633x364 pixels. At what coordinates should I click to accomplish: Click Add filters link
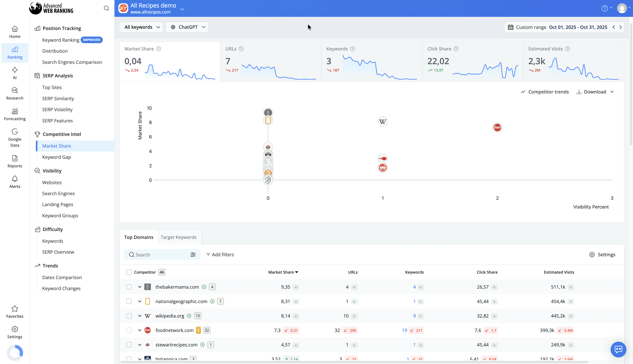220,254
